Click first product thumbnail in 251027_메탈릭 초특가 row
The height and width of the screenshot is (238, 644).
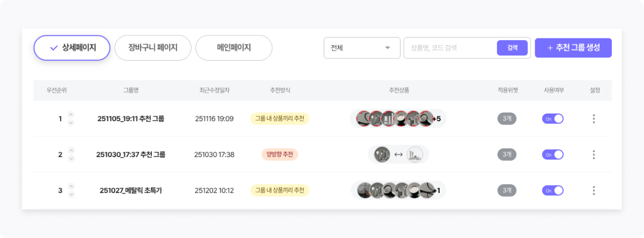[364, 190]
